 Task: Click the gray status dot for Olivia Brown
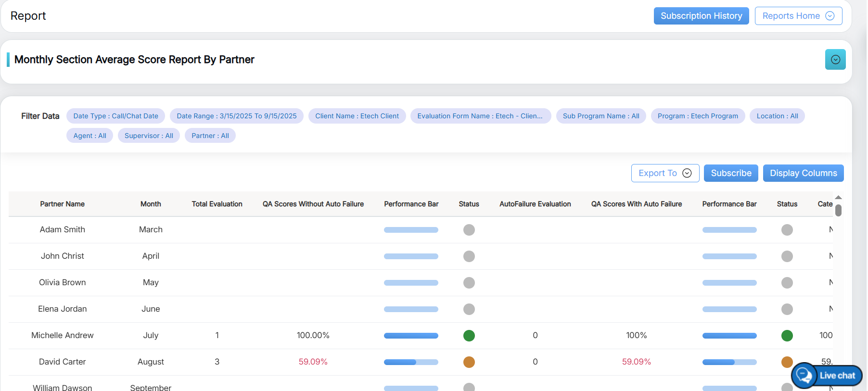click(469, 283)
